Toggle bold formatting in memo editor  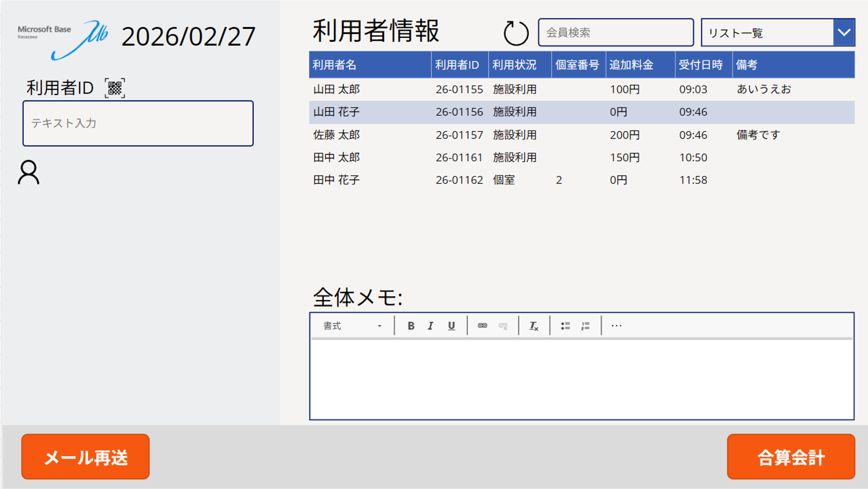411,326
